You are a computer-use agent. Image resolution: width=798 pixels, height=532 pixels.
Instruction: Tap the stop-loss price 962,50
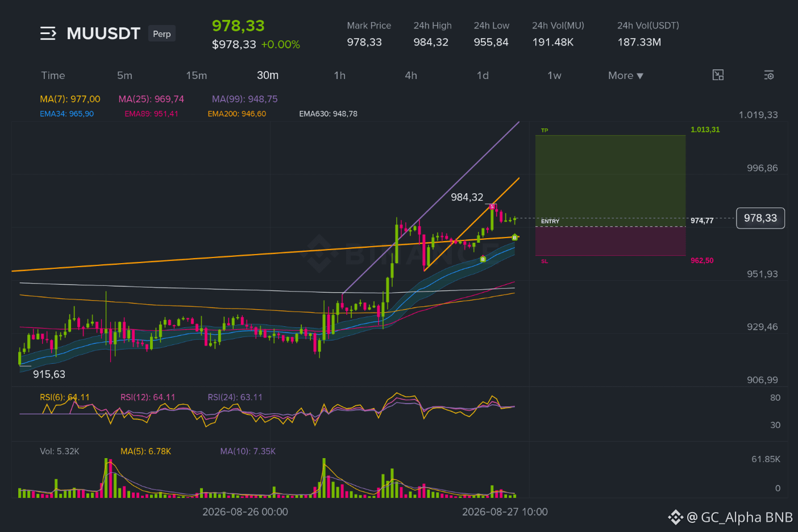click(x=702, y=260)
